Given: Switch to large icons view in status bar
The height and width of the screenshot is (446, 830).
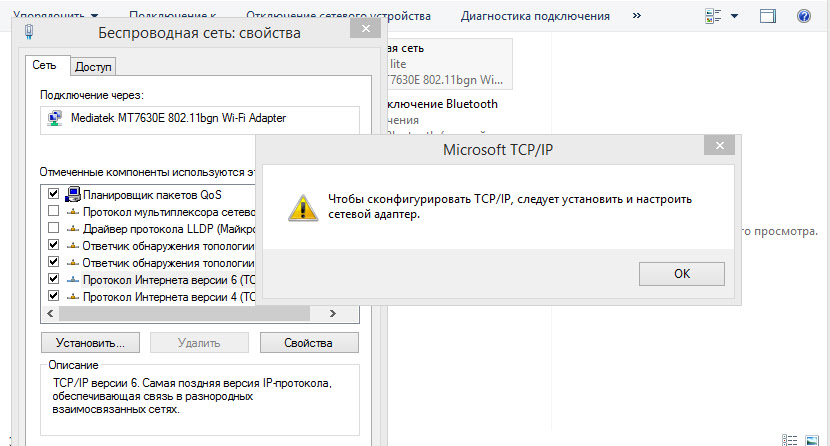Looking at the screenshot, I should 812,439.
